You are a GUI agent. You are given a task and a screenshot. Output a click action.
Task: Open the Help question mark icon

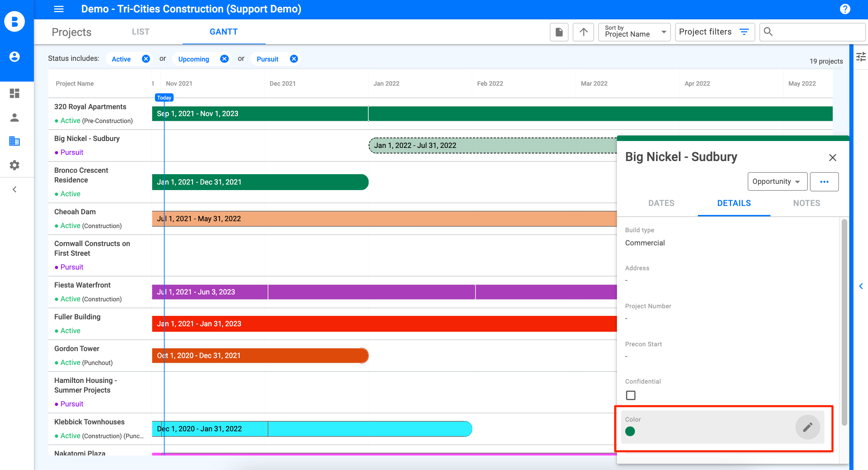click(x=844, y=9)
